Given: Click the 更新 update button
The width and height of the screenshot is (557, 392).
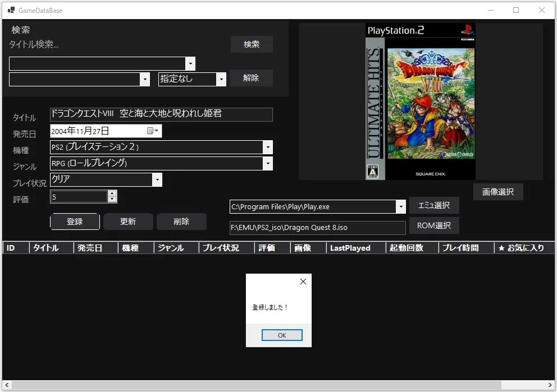Looking at the screenshot, I should 128,222.
